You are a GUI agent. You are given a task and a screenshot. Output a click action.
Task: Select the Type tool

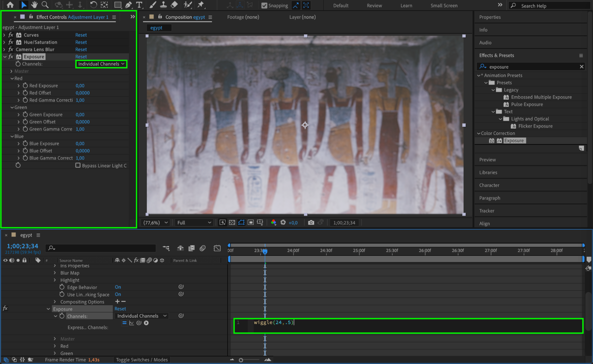tap(139, 5)
